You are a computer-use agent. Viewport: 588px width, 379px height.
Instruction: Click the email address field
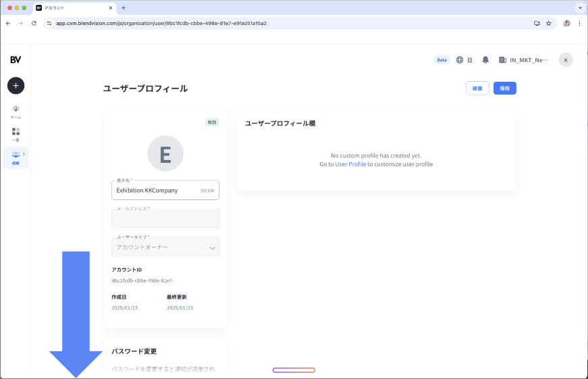click(x=165, y=218)
